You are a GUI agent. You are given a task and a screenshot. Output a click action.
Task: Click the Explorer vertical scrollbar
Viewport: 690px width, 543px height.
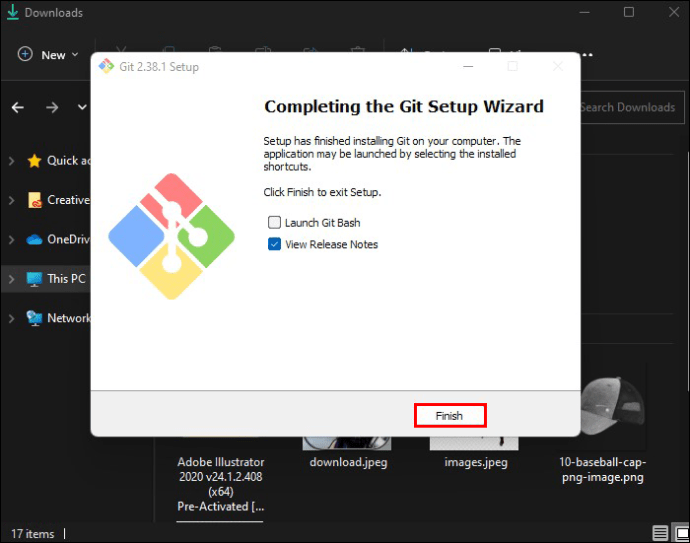687,271
